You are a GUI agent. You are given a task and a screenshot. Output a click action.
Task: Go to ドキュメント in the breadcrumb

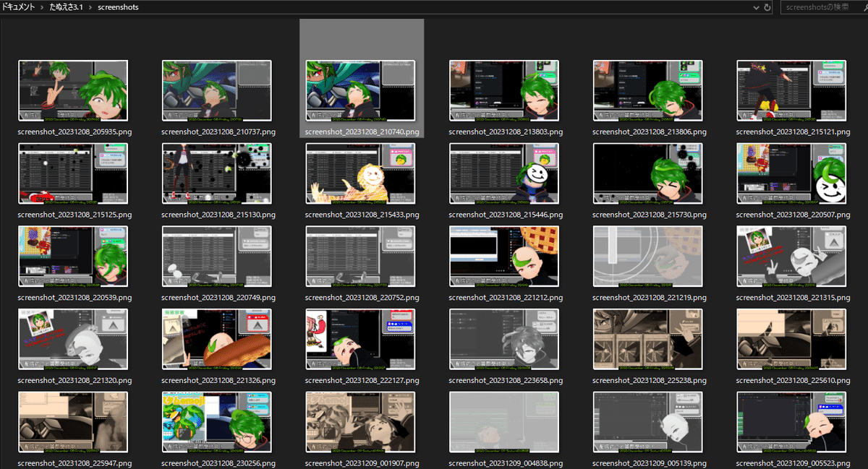[19, 7]
